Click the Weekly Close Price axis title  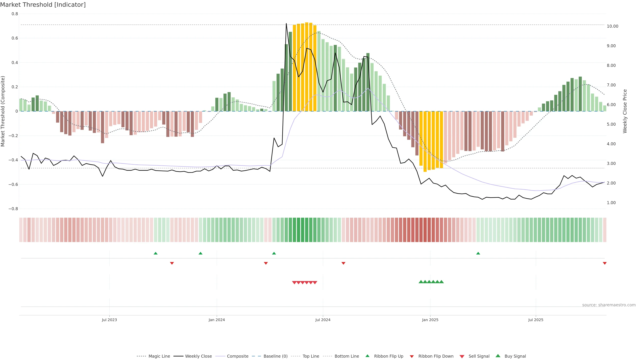(x=625, y=111)
